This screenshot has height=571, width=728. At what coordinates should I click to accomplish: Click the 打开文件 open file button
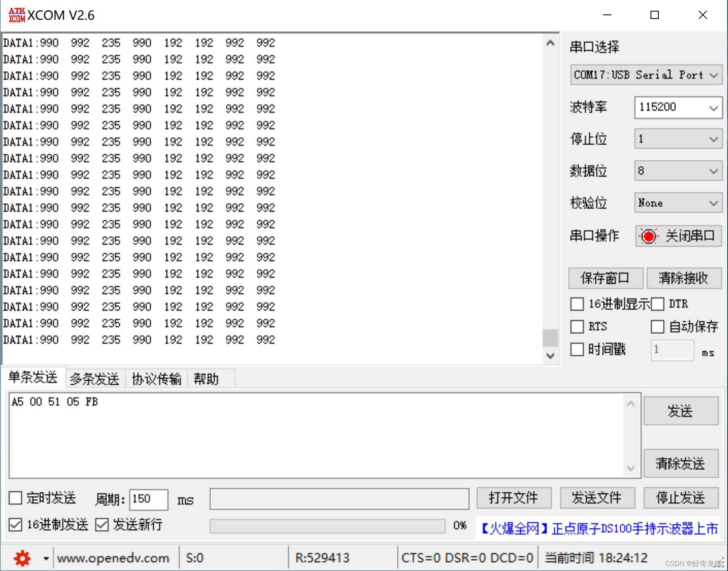514,498
